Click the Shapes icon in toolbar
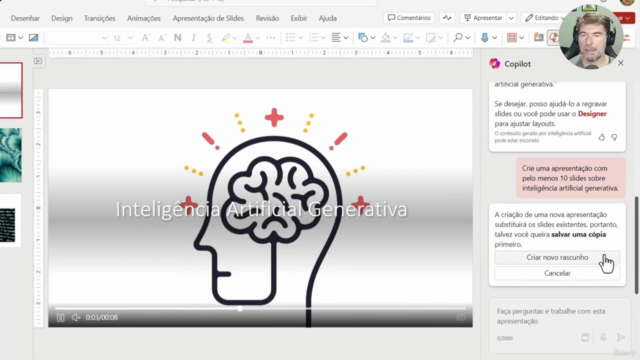The width and height of the screenshot is (640, 360). pos(362,38)
